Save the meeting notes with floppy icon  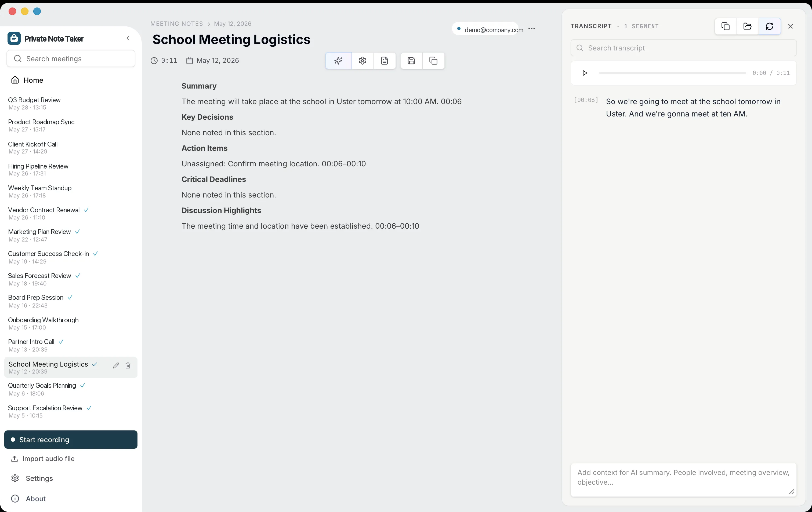[x=411, y=61]
